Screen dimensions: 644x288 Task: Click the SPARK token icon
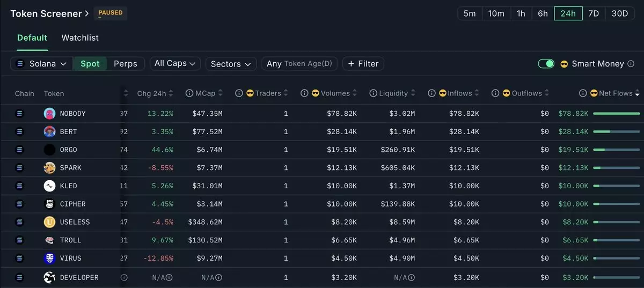point(49,168)
